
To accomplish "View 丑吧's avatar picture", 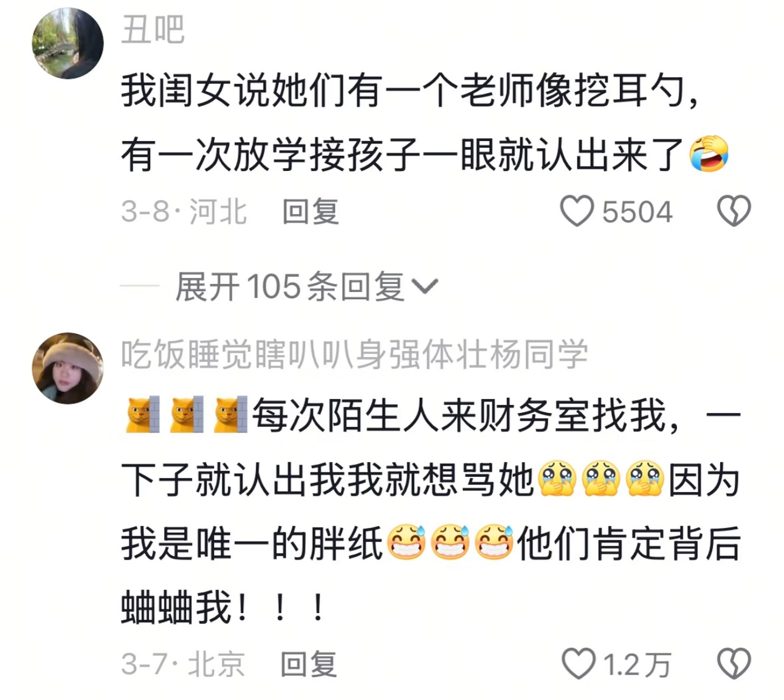I will 67,44.
